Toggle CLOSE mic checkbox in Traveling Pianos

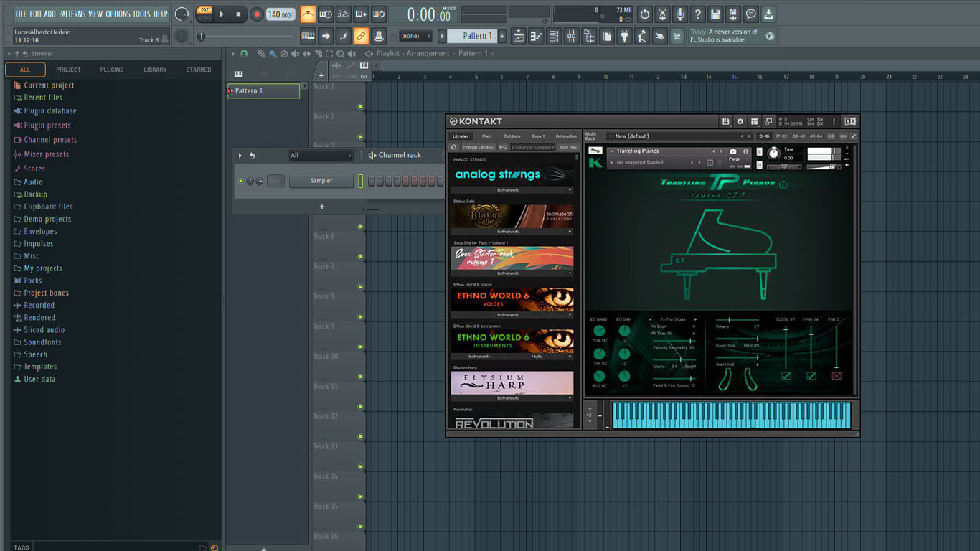[786, 376]
